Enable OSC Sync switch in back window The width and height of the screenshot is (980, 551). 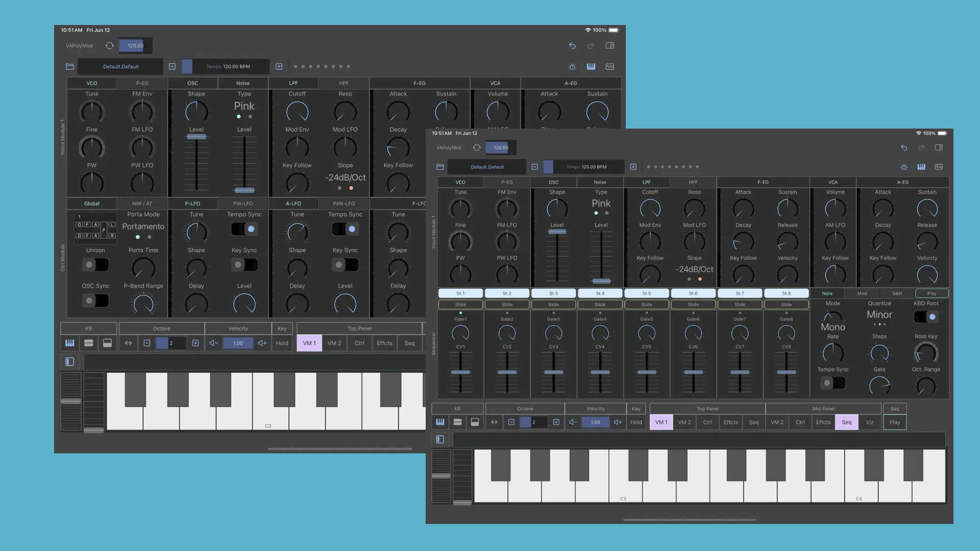[95, 300]
